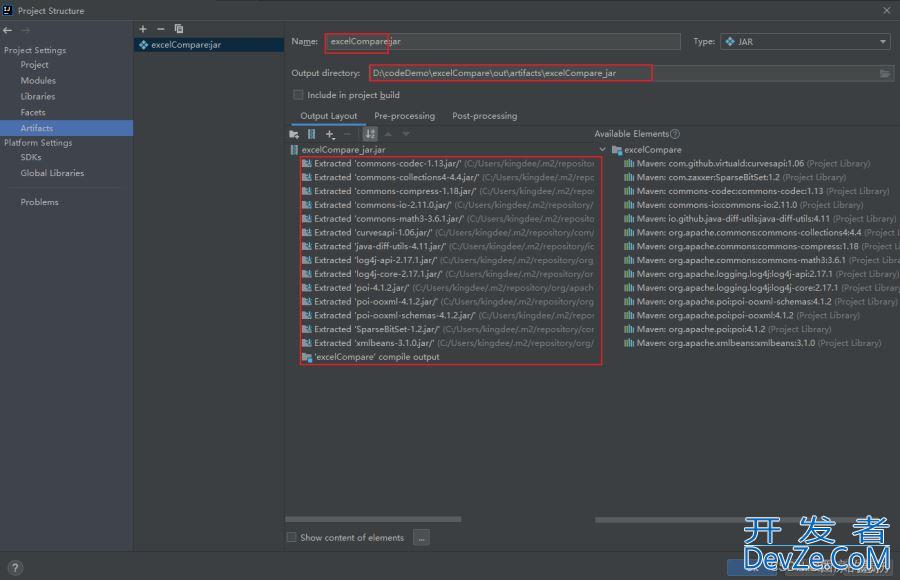
Task: Create archive in output layout toolbar
Action: [x=312, y=134]
